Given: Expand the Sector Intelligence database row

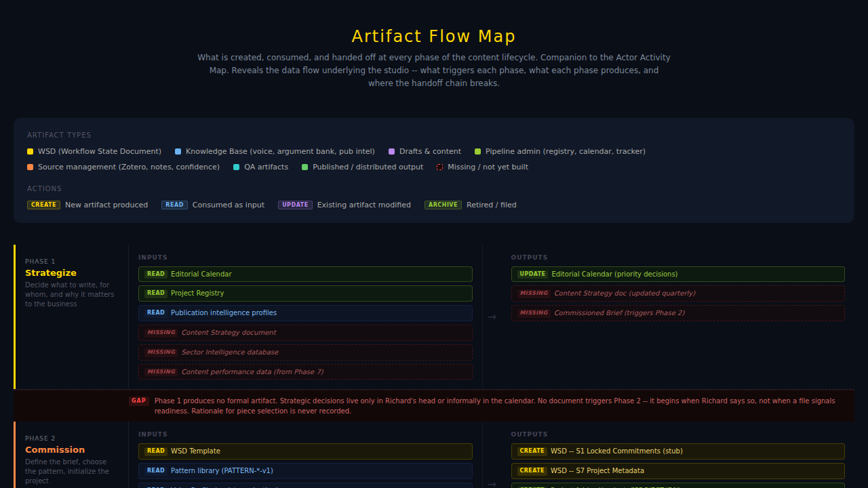Looking at the screenshot, I should click(305, 352).
